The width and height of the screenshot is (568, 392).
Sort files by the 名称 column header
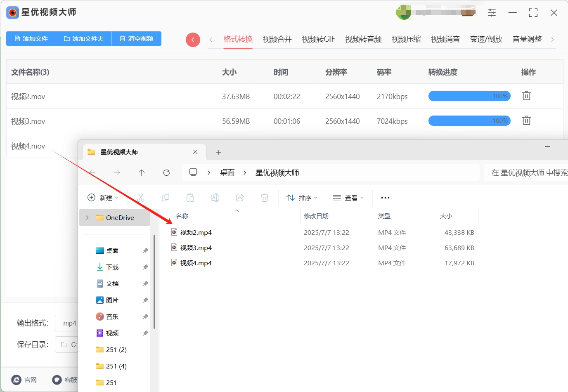182,216
